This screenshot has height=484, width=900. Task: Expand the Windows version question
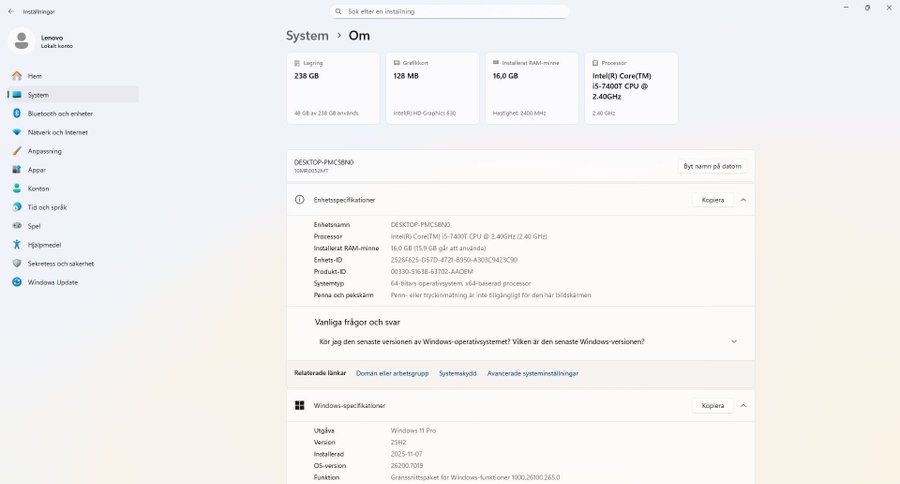tap(733, 341)
